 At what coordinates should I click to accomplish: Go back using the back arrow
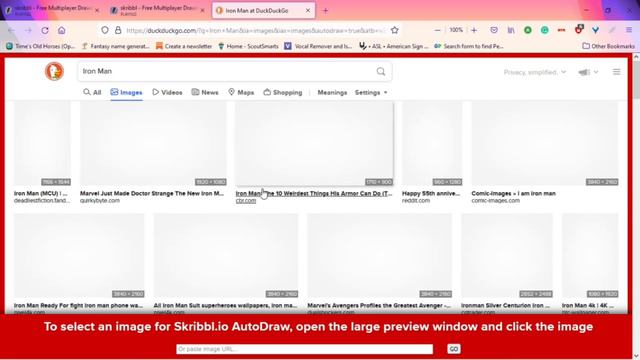(x=11, y=30)
